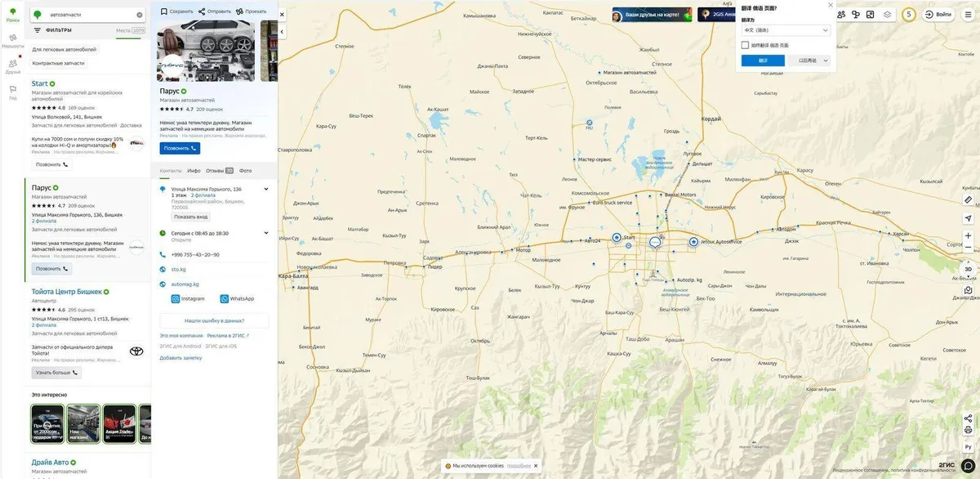Click the blue translate button
The image size is (980, 479).
pyautogui.click(x=763, y=60)
